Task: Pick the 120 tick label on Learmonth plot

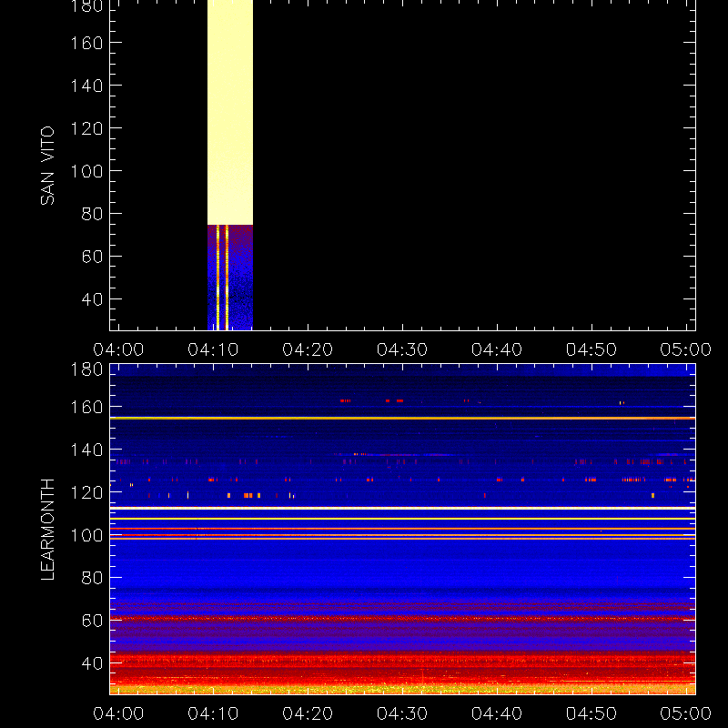Action: click(x=86, y=492)
